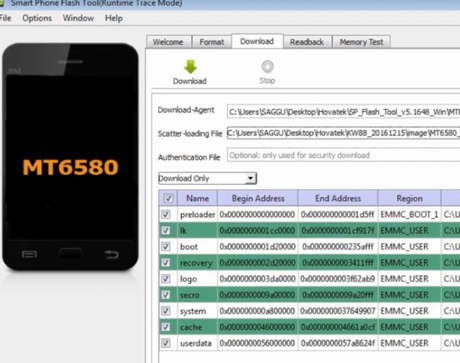The image size is (460, 363).
Task: Uncheck the userdata partition checkbox
Action: click(166, 343)
